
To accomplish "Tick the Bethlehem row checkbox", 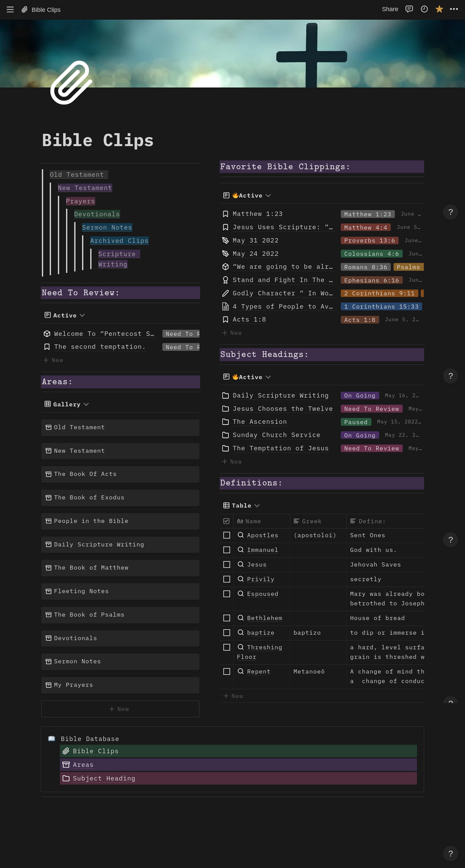I will coord(226,618).
